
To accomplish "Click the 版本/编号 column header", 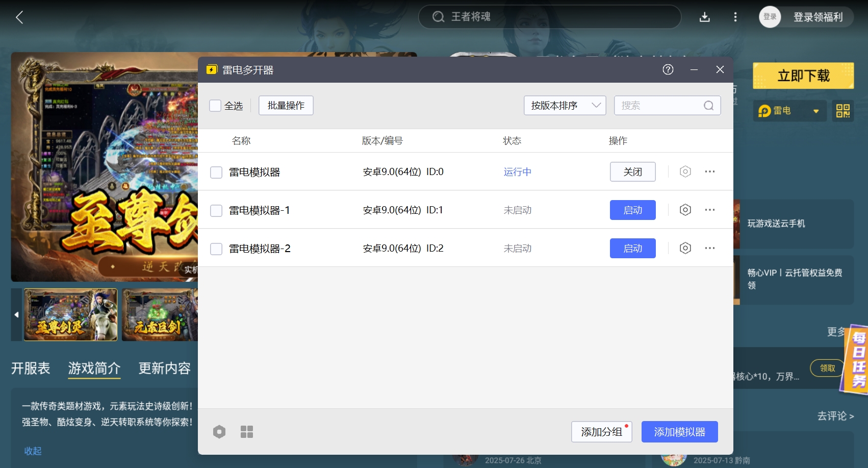I will (382, 141).
